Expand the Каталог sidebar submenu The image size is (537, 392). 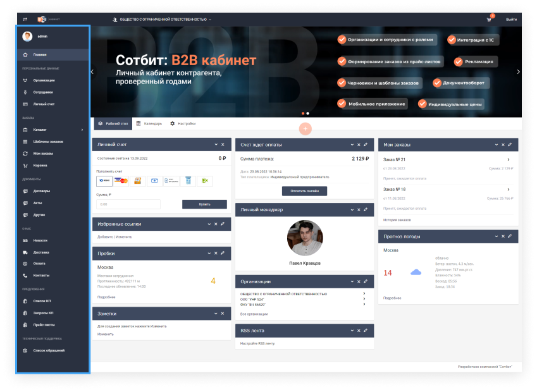tap(82, 130)
